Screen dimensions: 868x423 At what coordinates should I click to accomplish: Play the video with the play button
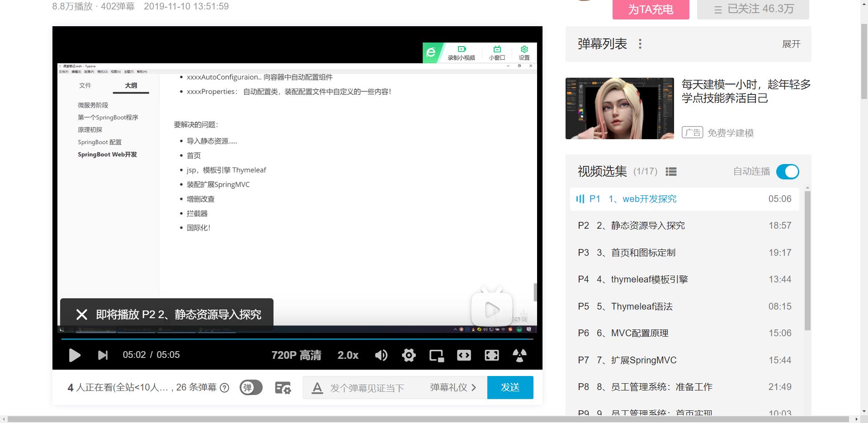click(x=75, y=355)
